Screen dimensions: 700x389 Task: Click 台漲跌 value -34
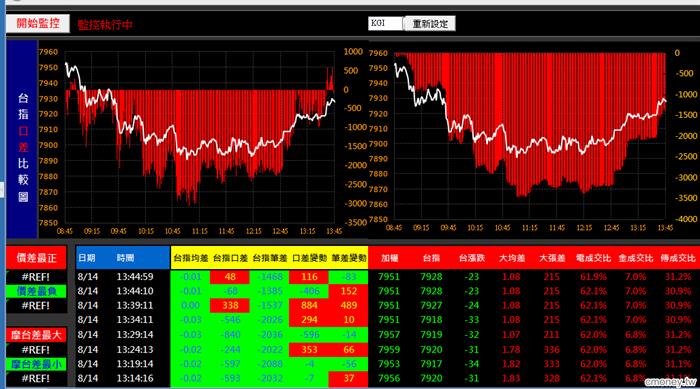click(x=471, y=364)
